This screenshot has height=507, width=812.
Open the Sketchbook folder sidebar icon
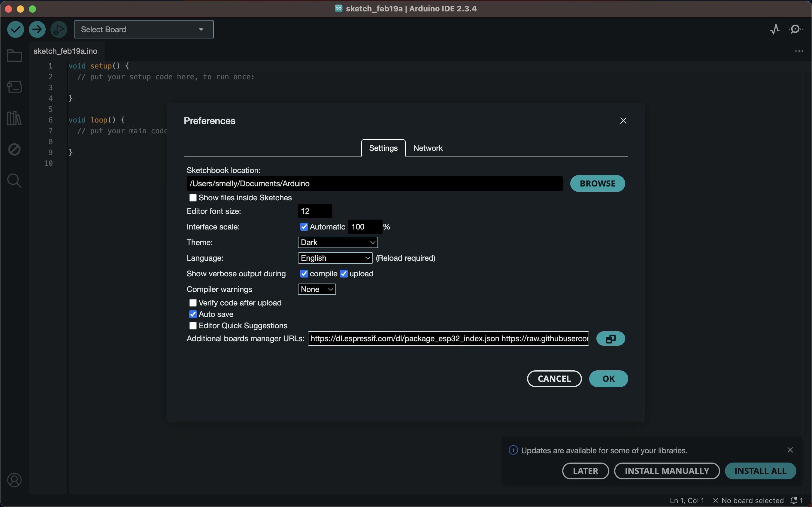(x=14, y=56)
